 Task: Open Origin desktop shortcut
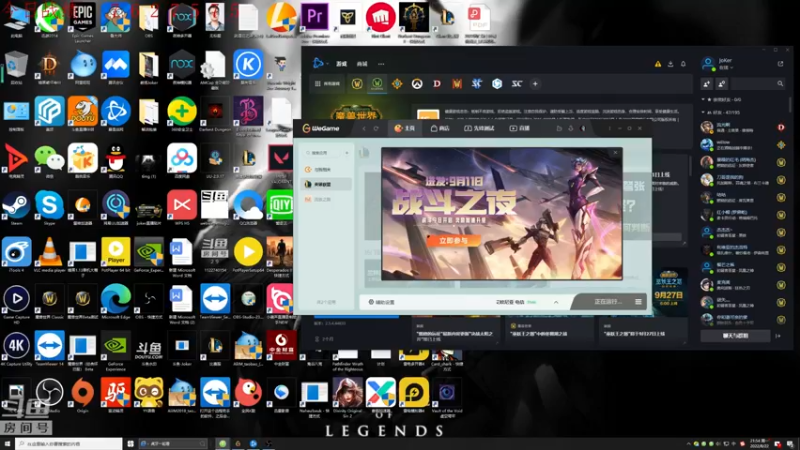coord(83,395)
